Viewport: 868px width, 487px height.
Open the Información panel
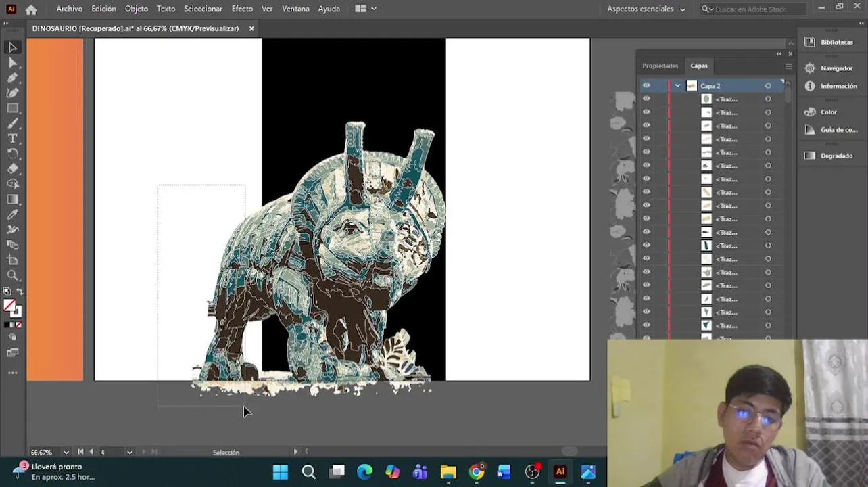click(x=829, y=86)
